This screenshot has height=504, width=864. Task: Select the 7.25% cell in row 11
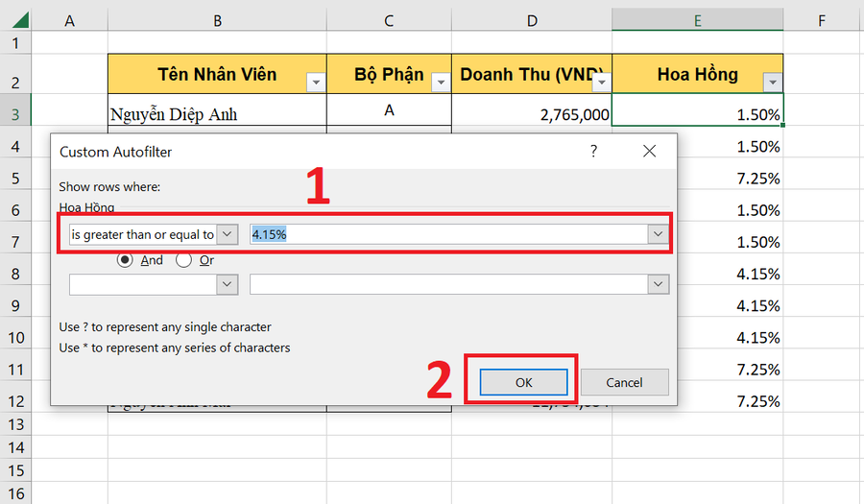tap(731, 364)
